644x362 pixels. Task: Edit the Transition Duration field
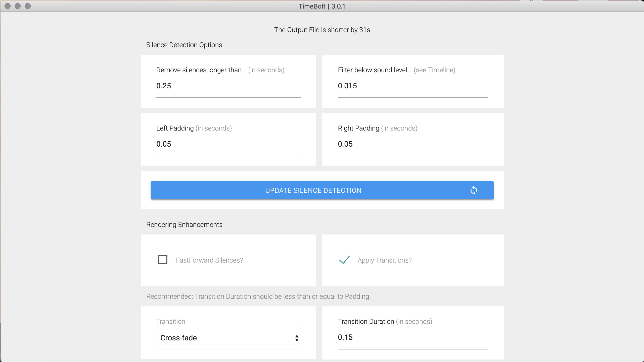[412, 338]
